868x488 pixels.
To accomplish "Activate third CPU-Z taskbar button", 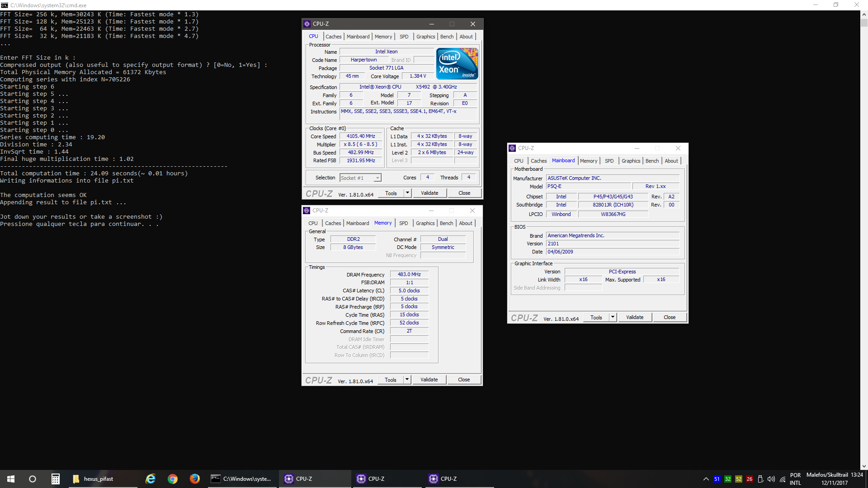I will coord(459,479).
